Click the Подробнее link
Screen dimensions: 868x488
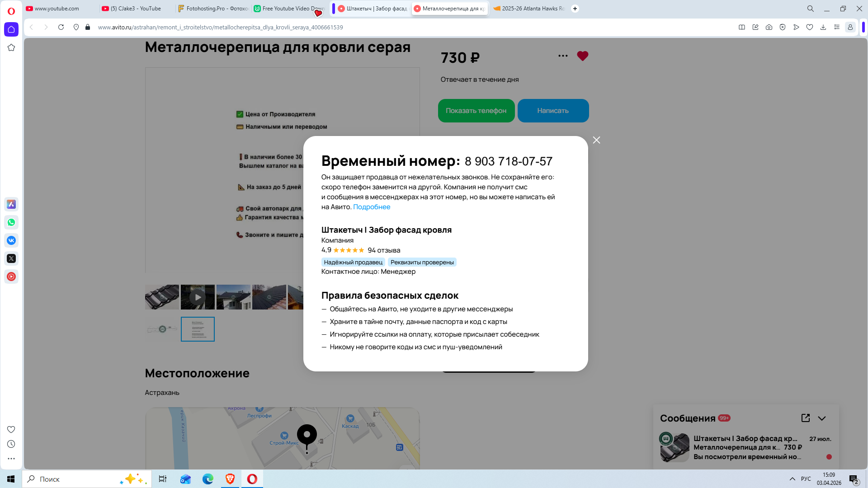[371, 207]
